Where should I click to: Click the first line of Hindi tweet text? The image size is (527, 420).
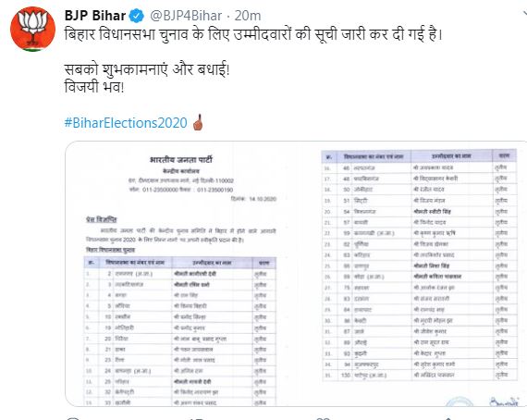click(253, 34)
